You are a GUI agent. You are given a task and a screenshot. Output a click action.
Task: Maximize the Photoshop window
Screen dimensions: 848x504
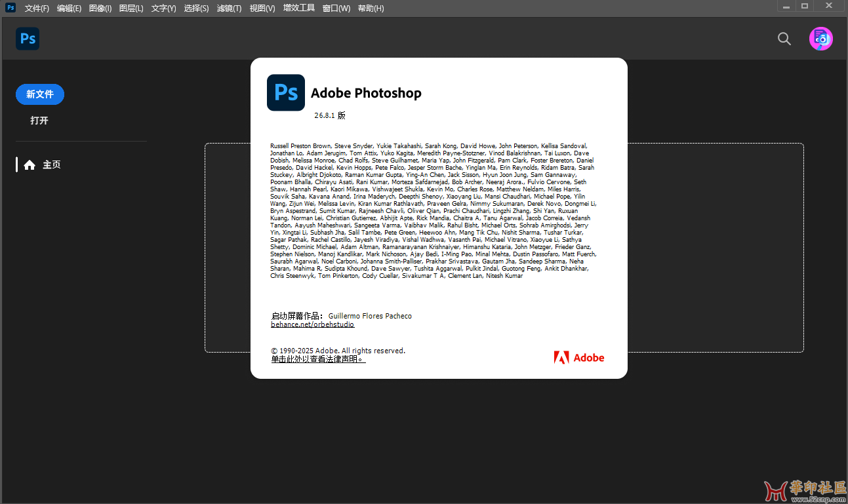point(805,6)
